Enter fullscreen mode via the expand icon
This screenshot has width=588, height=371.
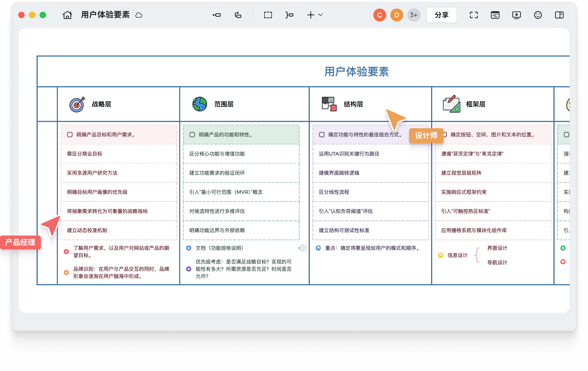click(x=473, y=15)
